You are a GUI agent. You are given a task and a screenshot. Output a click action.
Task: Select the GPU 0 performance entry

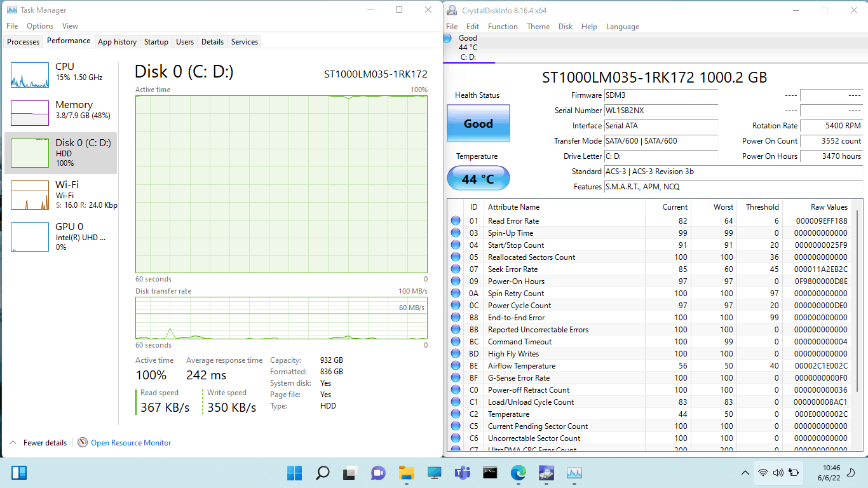61,236
